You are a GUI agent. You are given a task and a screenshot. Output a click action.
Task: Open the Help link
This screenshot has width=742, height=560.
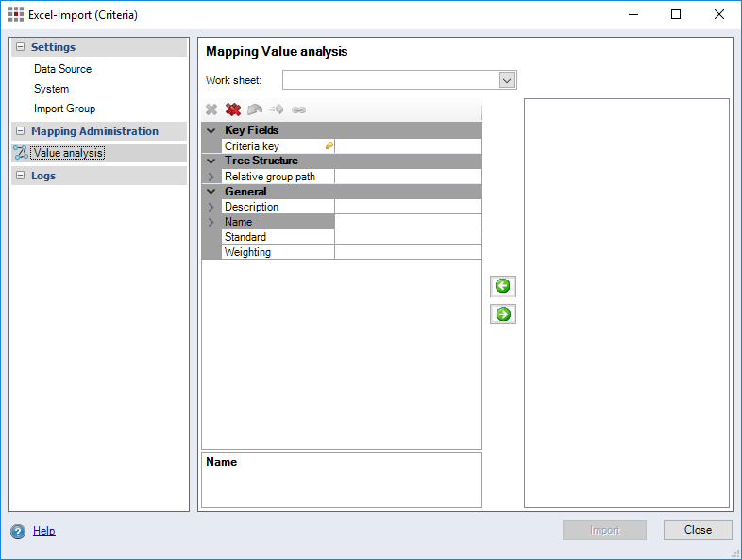tap(44, 531)
